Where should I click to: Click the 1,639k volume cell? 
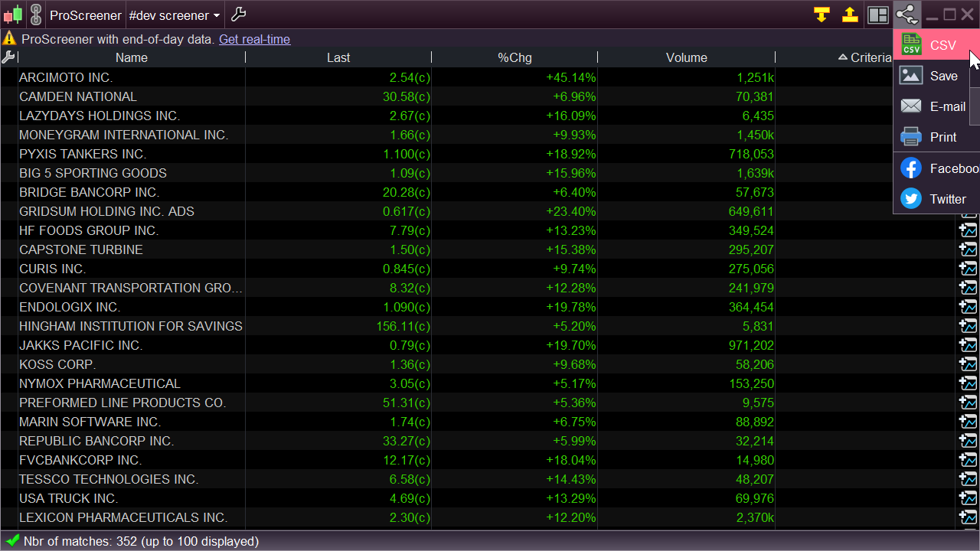click(x=755, y=173)
